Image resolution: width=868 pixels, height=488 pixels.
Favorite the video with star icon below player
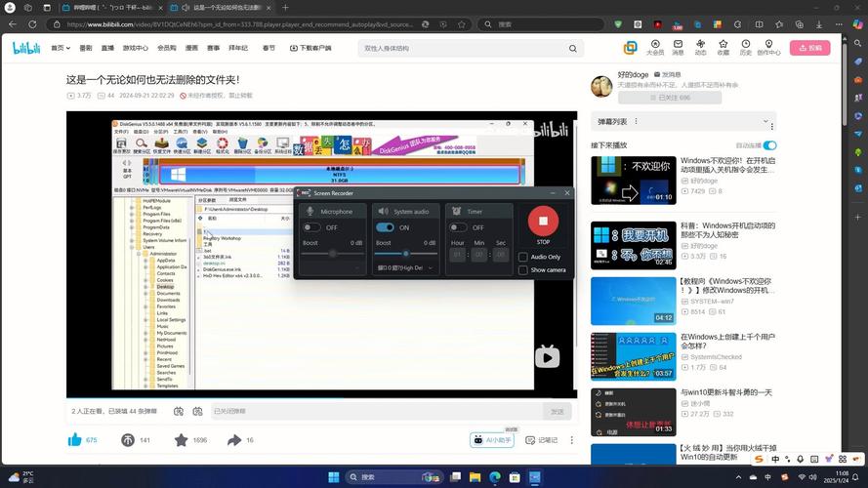(x=181, y=440)
